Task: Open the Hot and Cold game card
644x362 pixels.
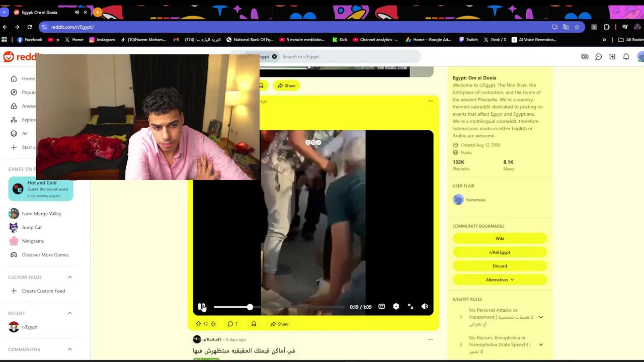Action: [x=41, y=189]
